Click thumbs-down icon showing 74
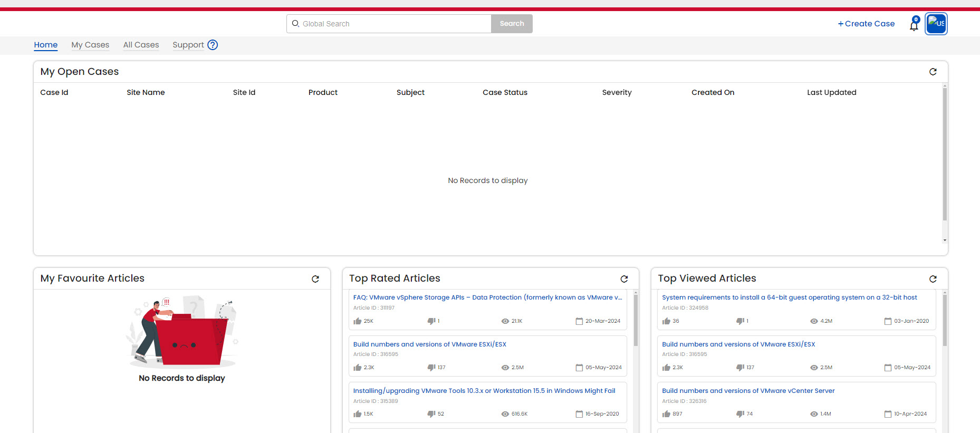Screen dimensions: 980x433 740,414
